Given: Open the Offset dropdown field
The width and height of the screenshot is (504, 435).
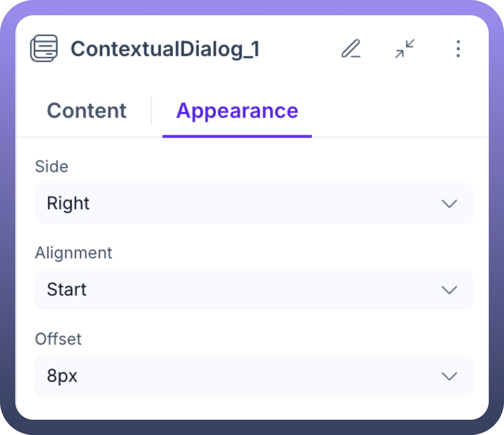Looking at the screenshot, I should click(254, 376).
